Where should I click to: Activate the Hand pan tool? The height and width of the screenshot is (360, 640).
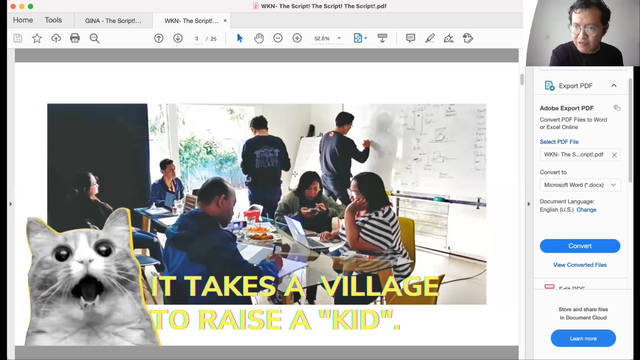point(259,38)
